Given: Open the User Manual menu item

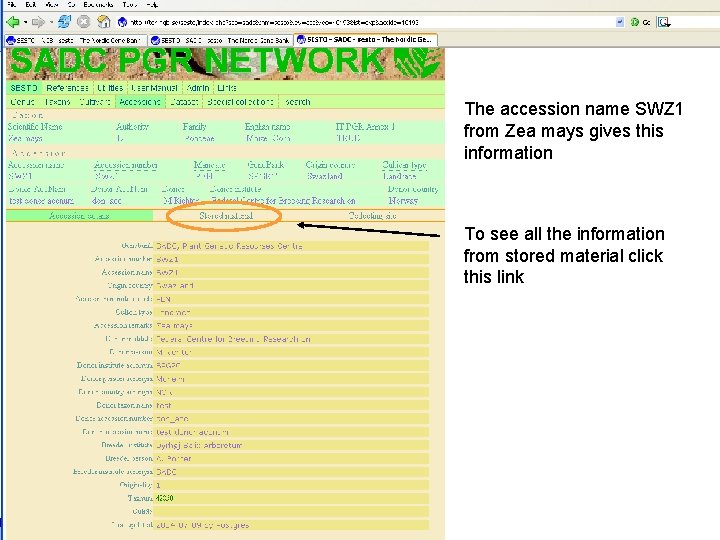Looking at the screenshot, I should [154, 88].
